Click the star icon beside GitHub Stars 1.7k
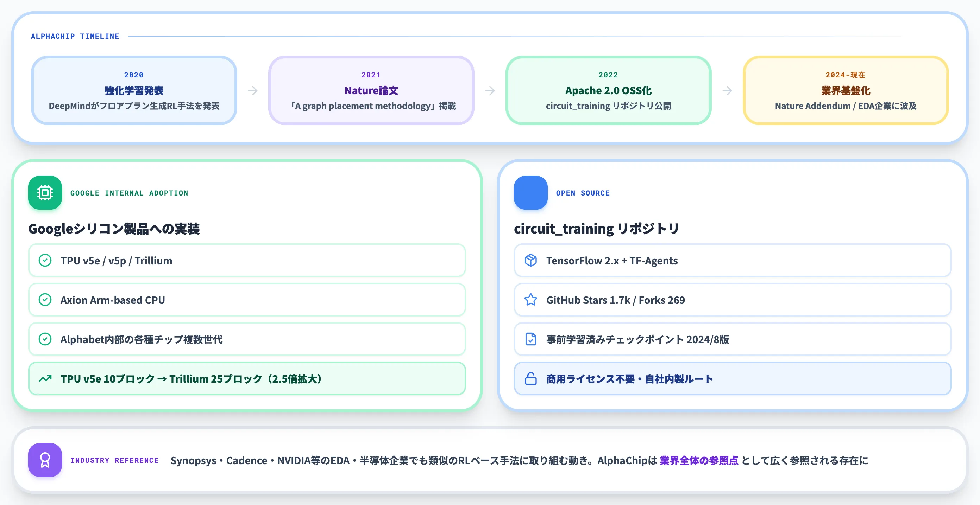This screenshot has height=505, width=980. tap(531, 300)
